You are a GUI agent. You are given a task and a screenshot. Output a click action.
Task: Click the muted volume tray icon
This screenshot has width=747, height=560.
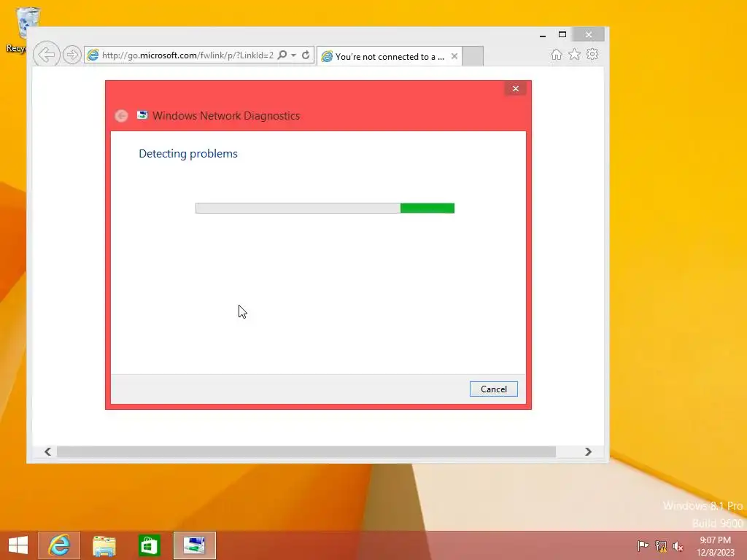pyautogui.click(x=678, y=545)
